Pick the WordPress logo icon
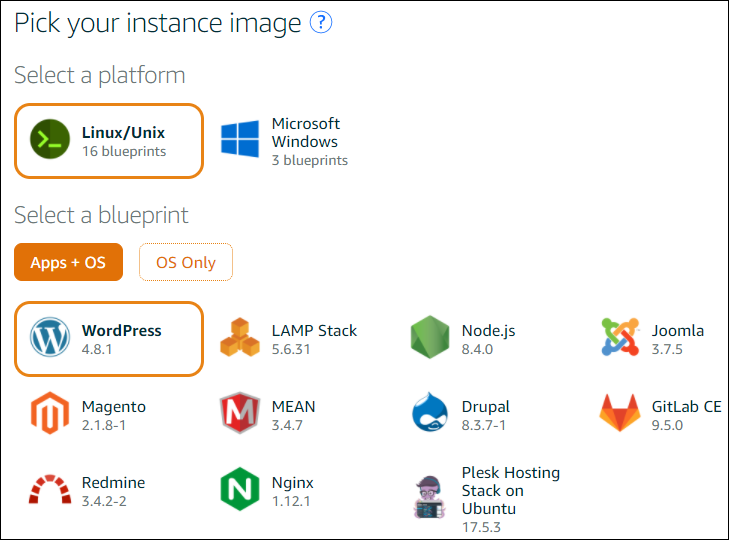This screenshot has height=540, width=729. pyautogui.click(x=50, y=339)
